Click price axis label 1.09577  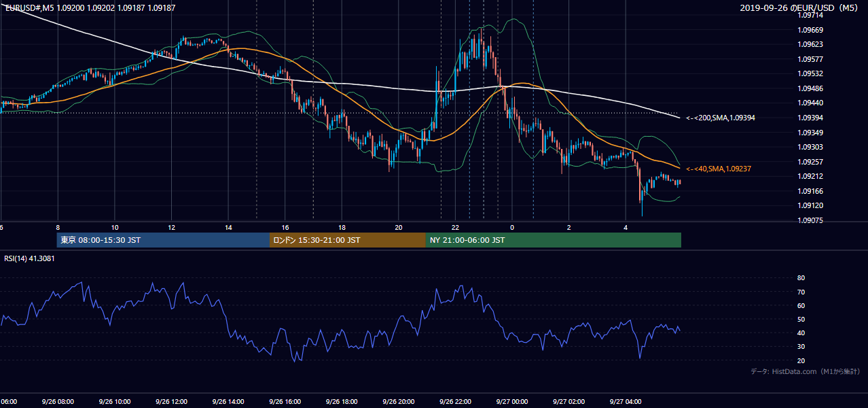tap(810, 59)
